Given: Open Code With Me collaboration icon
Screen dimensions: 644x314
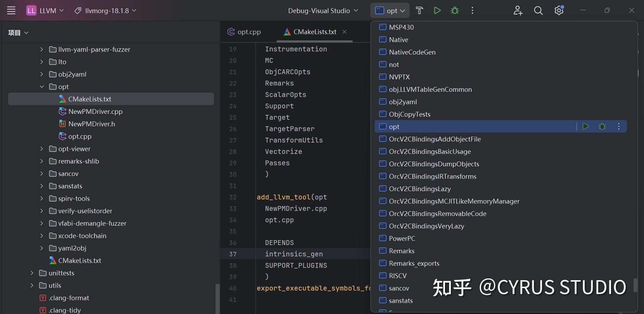Looking at the screenshot, I should click(518, 10).
